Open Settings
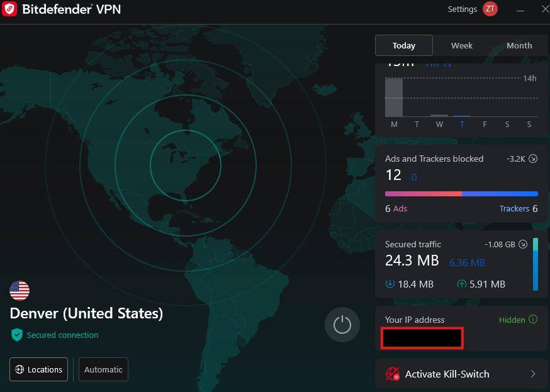550x392 pixels. coord(462,9)
